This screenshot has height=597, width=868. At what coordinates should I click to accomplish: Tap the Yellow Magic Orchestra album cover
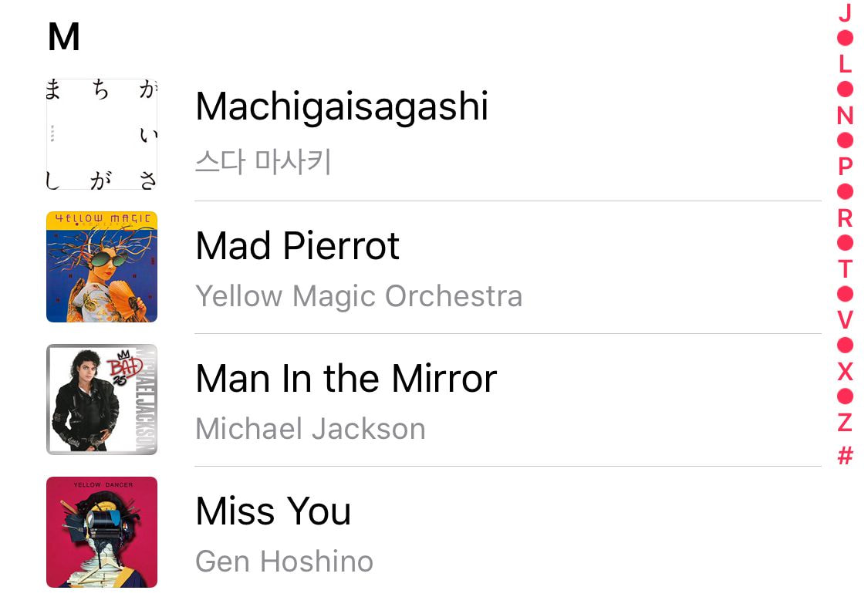point(102,267)
